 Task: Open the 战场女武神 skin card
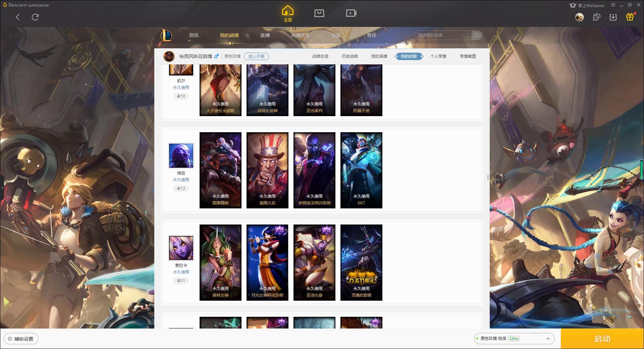point(267,90)
